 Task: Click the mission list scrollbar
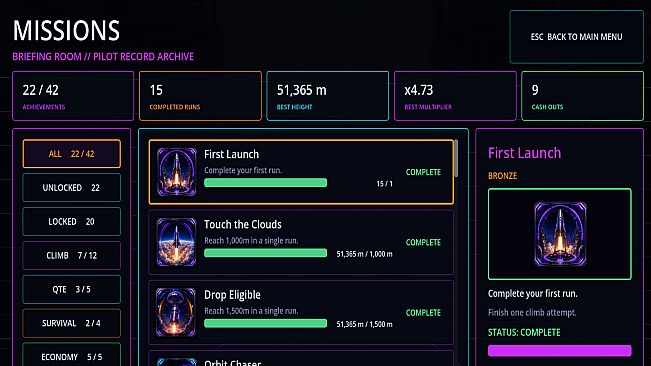click(x=456, y=159)
